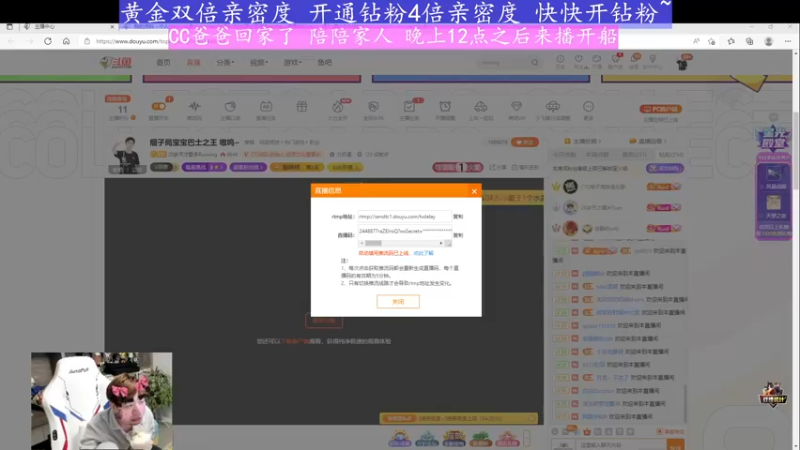The width and height of the screenshot is (800, 450).
Task: Open the diamond VIP icon
Action: 516,106
